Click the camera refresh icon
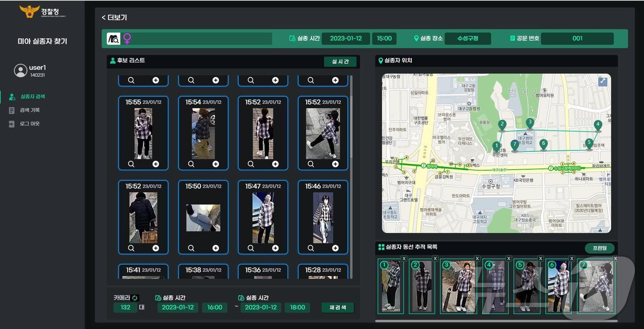This screenshot has height=329, width=644. point(135,298)
